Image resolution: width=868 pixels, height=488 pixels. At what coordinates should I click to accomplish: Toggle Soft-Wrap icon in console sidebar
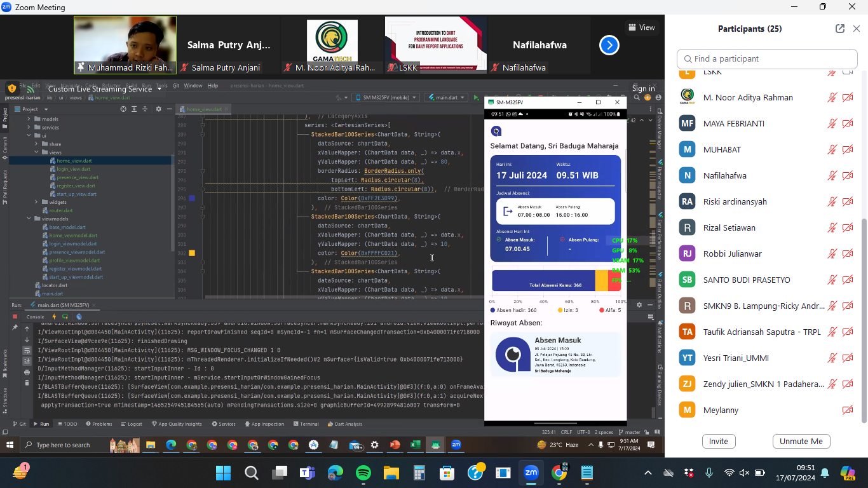tap(27, 350)
